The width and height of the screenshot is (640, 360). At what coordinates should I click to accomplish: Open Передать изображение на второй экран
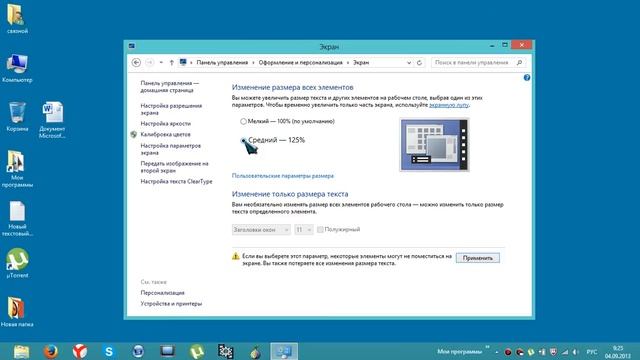pyautogui.click(x=174, y=167)
